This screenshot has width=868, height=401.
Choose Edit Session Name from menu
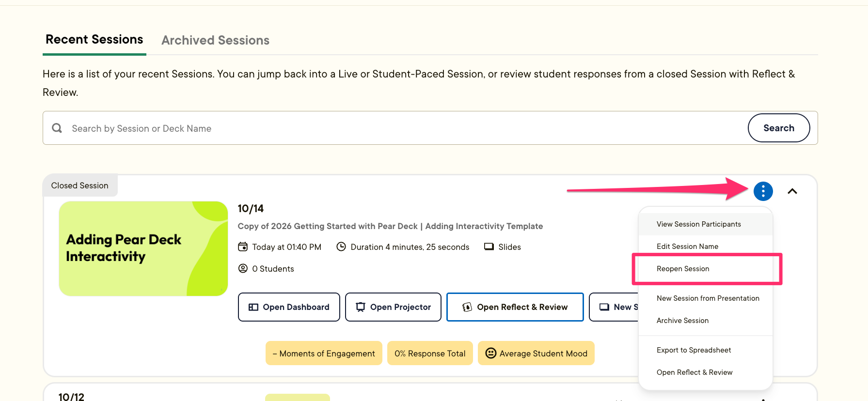pyautogui.click(x=705, y=247)
